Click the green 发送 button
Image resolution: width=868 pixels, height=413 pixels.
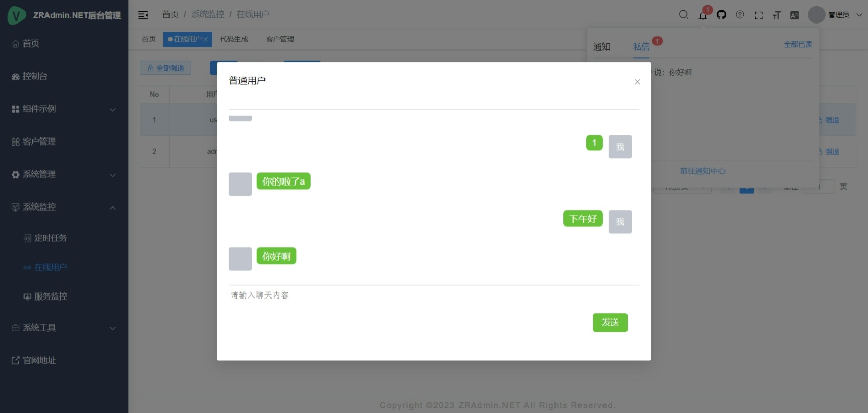[610, 323]
